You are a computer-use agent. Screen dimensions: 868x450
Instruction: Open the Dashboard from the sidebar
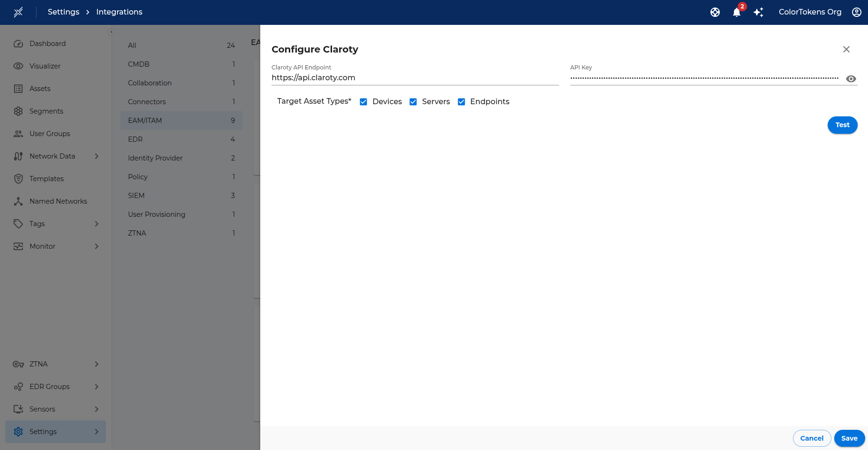click(x=46, y=43)
